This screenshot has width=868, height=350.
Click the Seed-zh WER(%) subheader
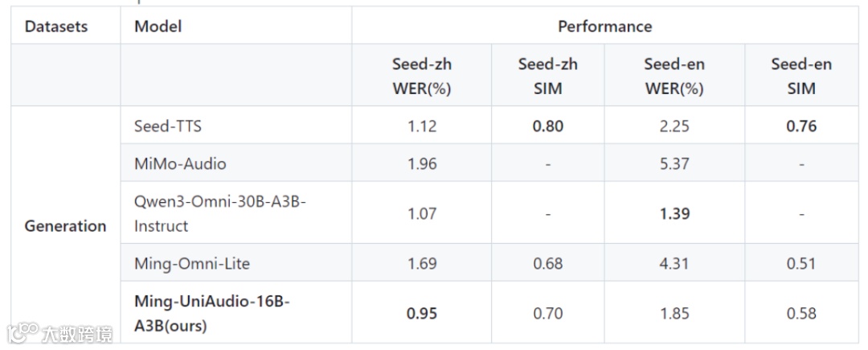(x=422, y=76)
